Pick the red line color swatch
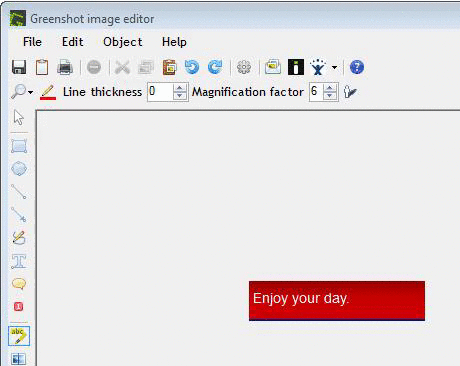Viewport: 460px width, 366px height. tap(48, 92)
